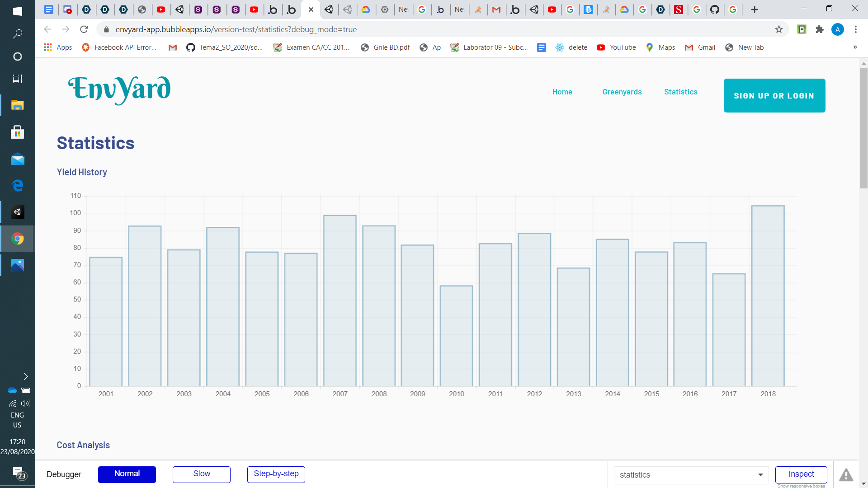Viewport: 868px width, 488px height.
Task: Open the Chrome three-dot menu
Action: [x=855, y=29]
